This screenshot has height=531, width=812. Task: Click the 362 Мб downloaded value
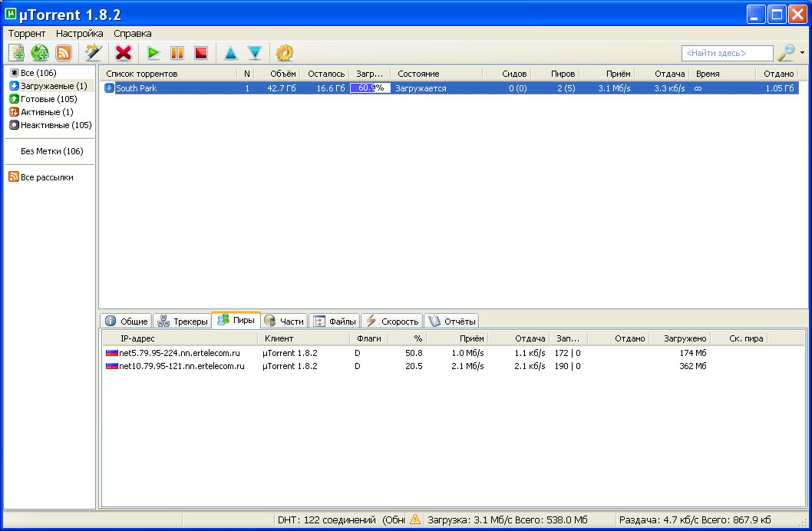[693, 366]
